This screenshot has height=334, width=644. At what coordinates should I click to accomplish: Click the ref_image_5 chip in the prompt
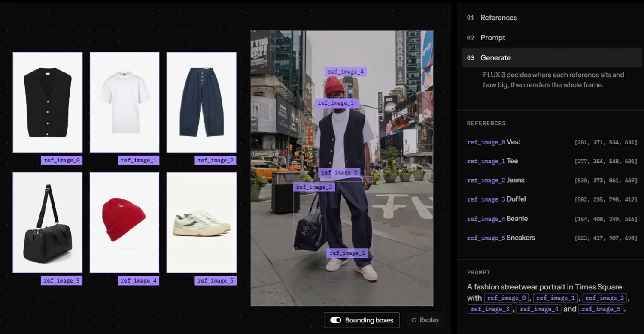(601, 309)
